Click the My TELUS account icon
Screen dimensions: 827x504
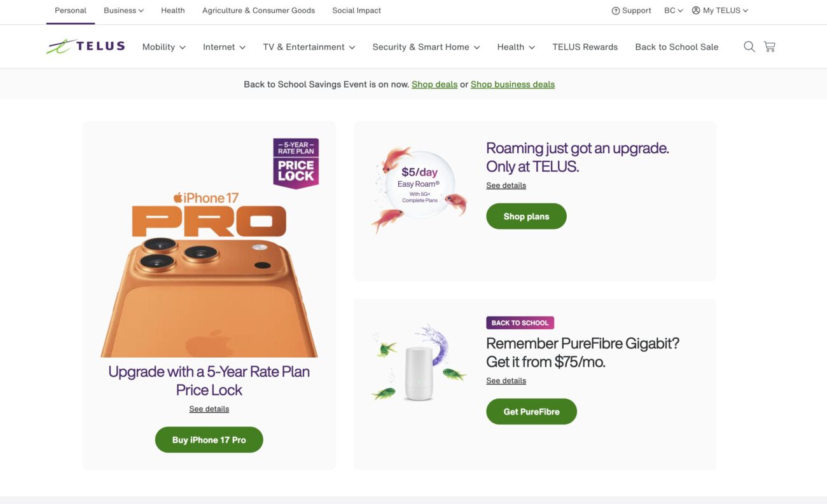click(696, 11)
